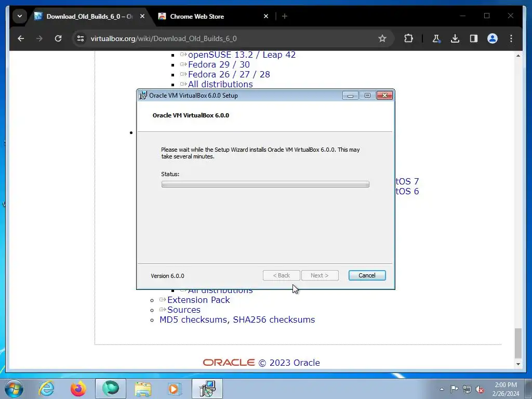
Task: Show hidden tray icons arrow
Action: (x=442, y=389)
